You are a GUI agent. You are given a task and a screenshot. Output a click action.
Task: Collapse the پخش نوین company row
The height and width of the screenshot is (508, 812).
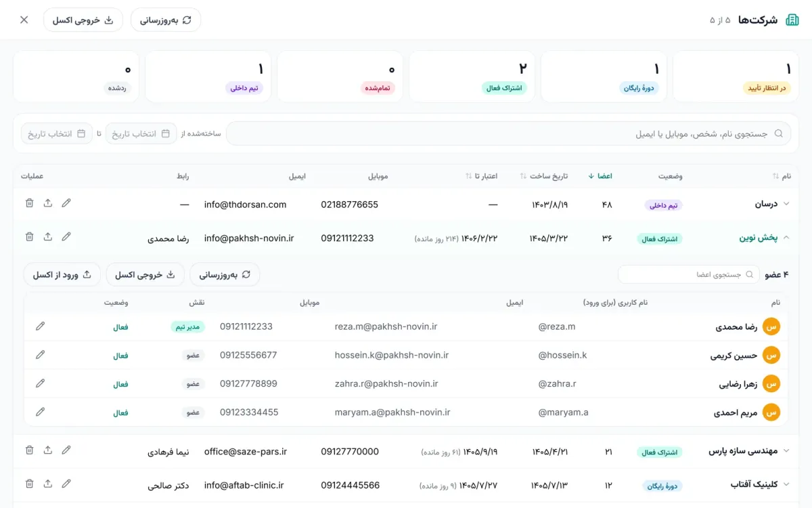pos(786,238)
